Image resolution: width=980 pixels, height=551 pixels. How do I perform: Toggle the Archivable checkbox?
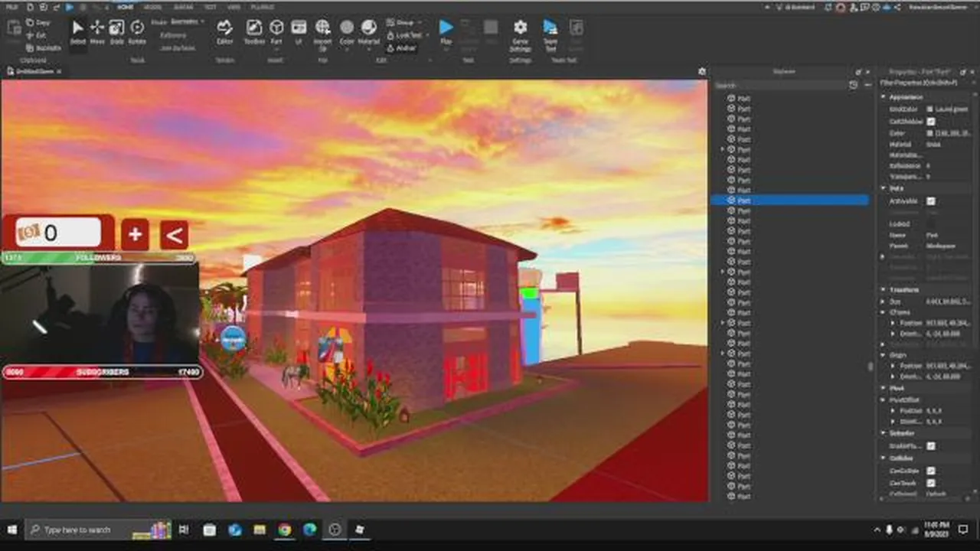tap(931, 201)
